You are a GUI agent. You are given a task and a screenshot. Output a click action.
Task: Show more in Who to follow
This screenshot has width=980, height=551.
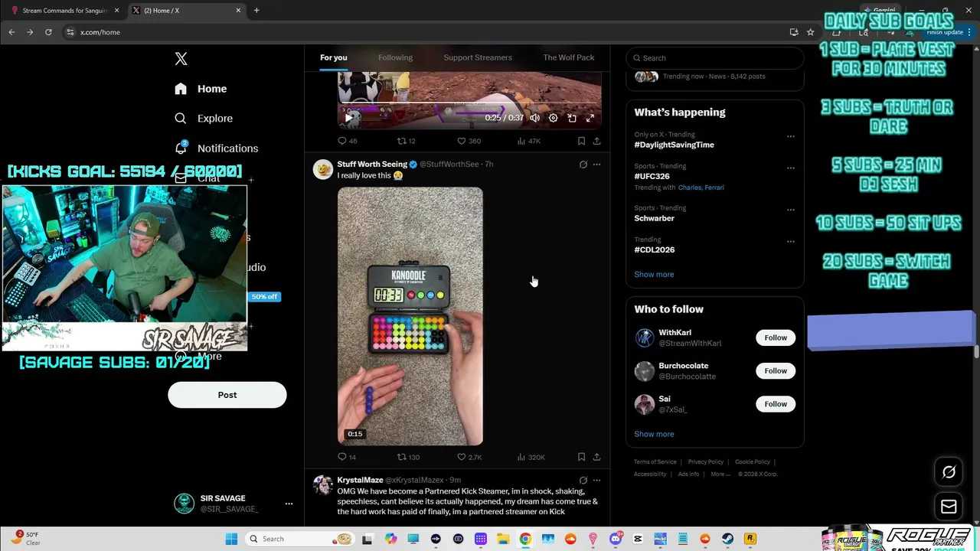pos(654,434)
